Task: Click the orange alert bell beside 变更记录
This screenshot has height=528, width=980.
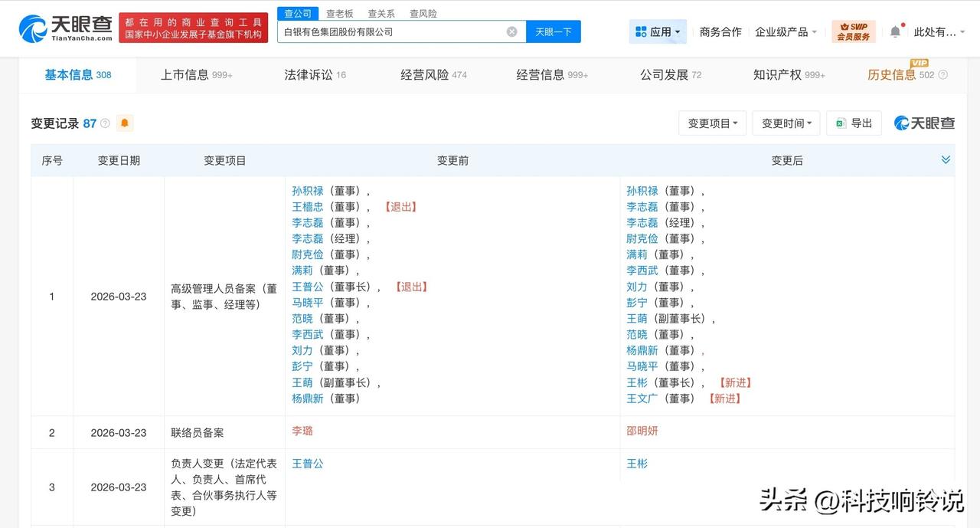Action: (124, 123)
